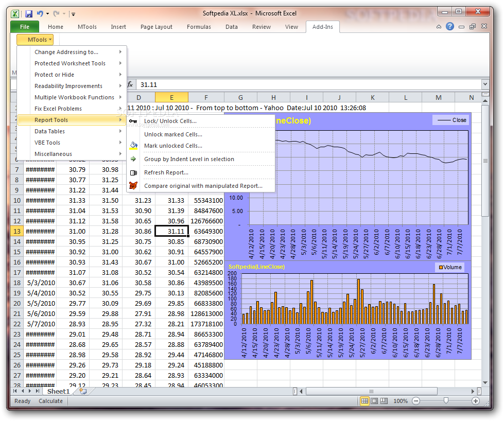Select Compare original with manipulated Report

pyautogui.click(x=201, y=186)
